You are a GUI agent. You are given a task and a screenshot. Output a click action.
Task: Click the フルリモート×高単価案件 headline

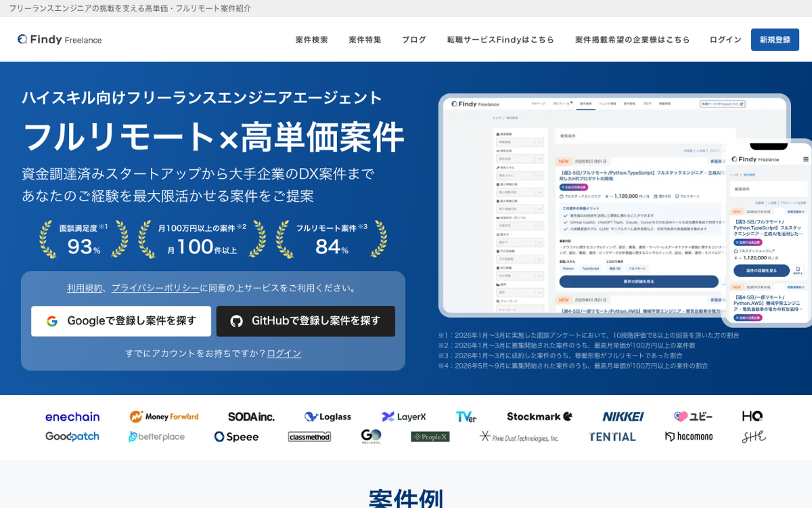[213, 136]
